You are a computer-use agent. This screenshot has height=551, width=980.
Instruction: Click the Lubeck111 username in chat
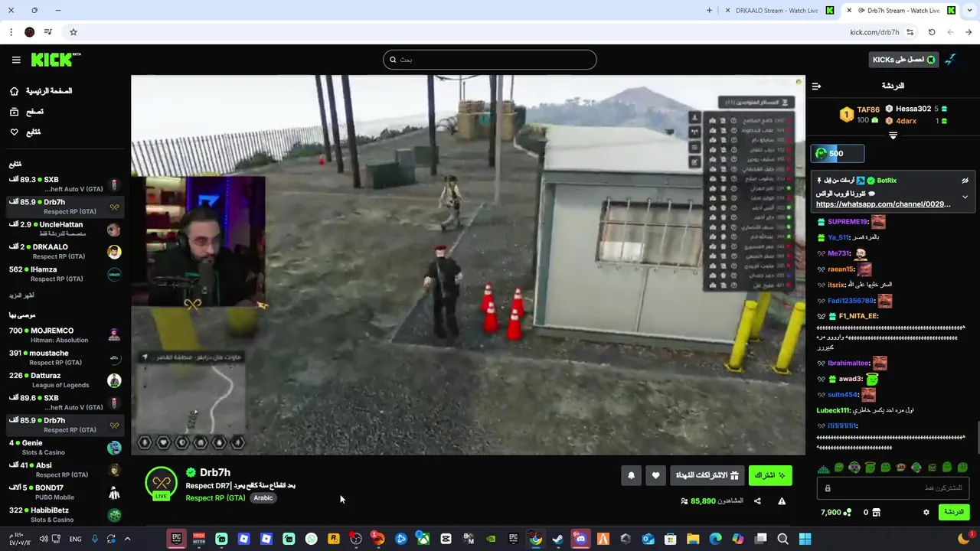pyautogui.click(x=834, y=410)
